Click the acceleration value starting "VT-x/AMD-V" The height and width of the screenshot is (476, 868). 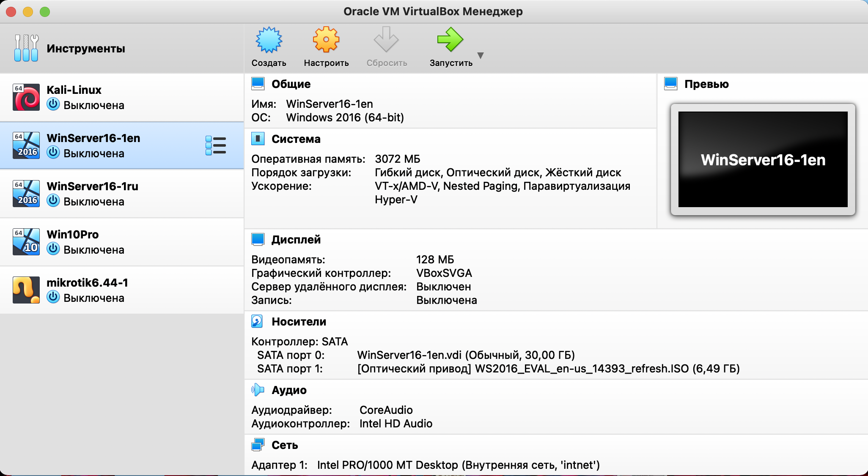tap(503, 193)
